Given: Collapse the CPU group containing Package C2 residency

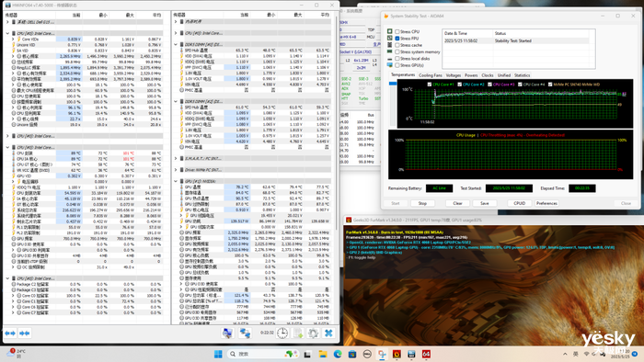Looking at the screenshot, I should tap(7, 278).
